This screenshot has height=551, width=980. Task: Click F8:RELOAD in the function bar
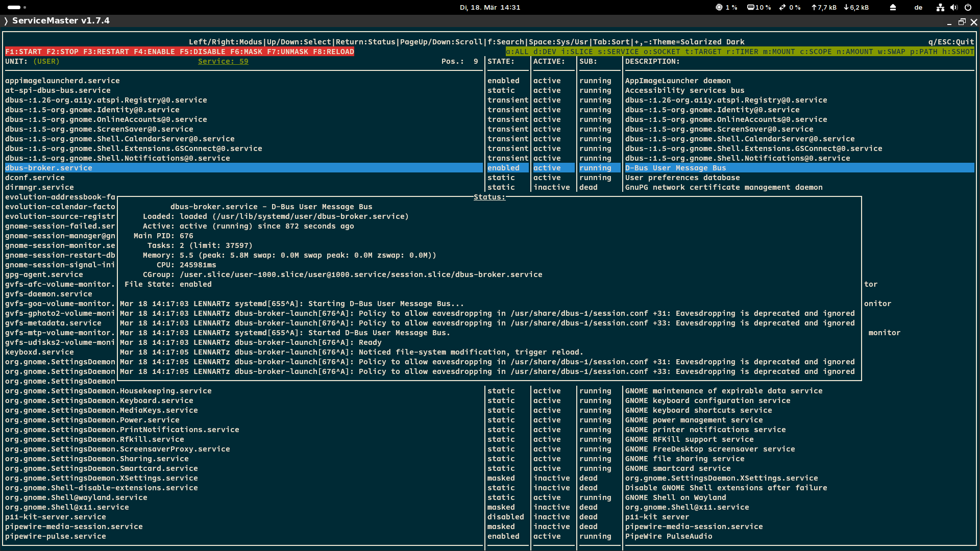[334, 52]
